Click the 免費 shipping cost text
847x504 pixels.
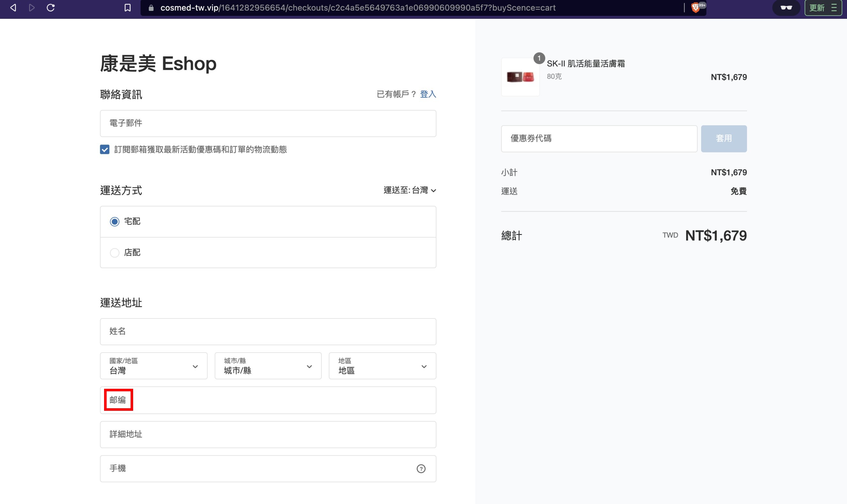[x=738, y=191]
